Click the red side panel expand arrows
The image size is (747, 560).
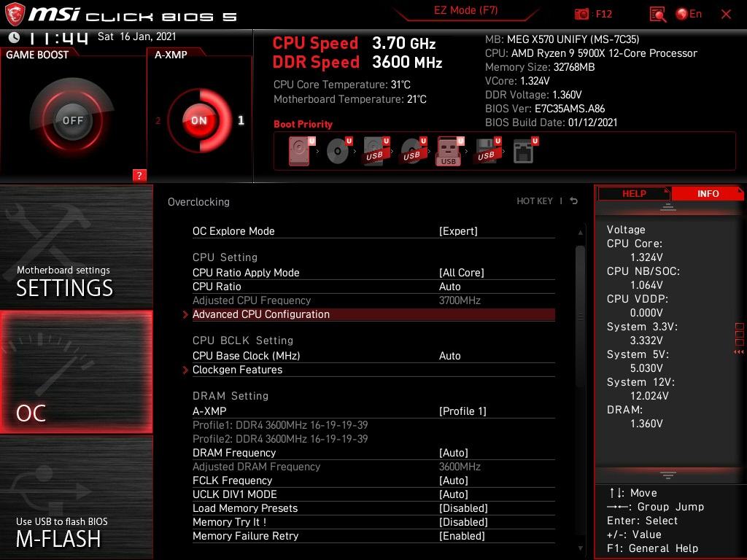pos(739,352)
